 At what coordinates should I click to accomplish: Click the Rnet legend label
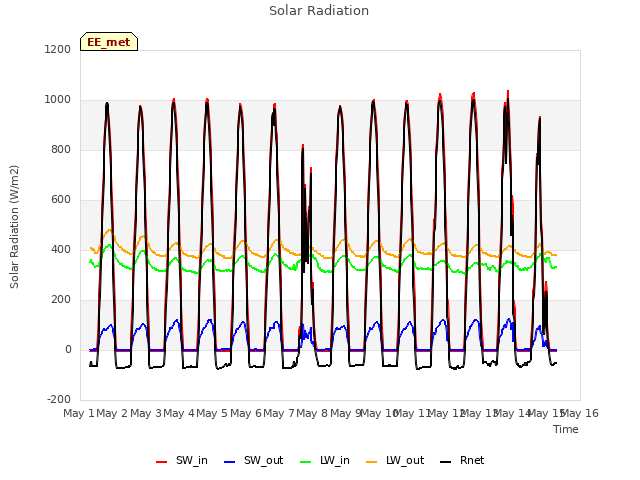[472, 461]
